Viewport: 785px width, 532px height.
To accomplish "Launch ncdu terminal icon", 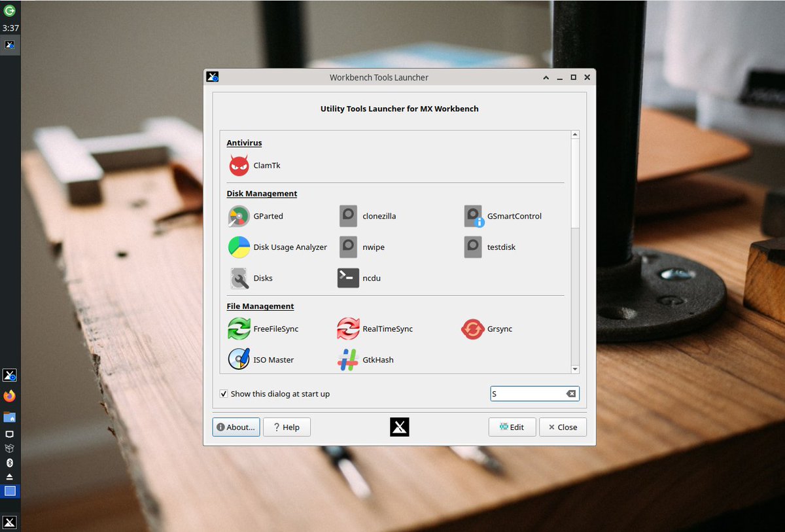I will (348, 278).
